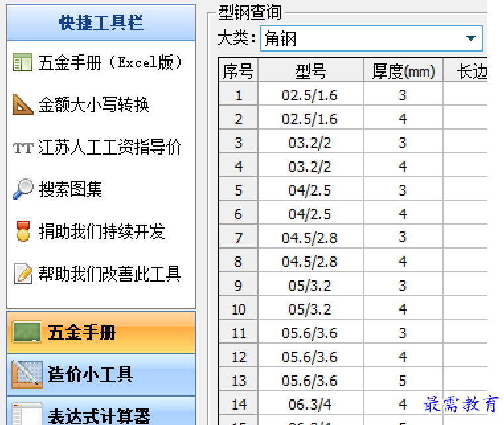Select row 9 header in the table
This screenshot has width=504, height=425.
[238, 284]
